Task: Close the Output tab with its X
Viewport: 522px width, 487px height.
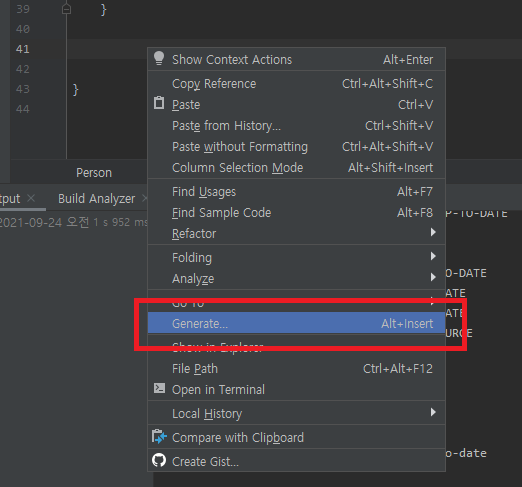Action: (31, 198)
